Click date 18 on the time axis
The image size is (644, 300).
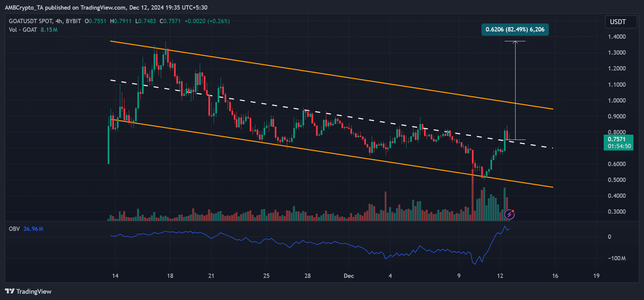(170, 276)
